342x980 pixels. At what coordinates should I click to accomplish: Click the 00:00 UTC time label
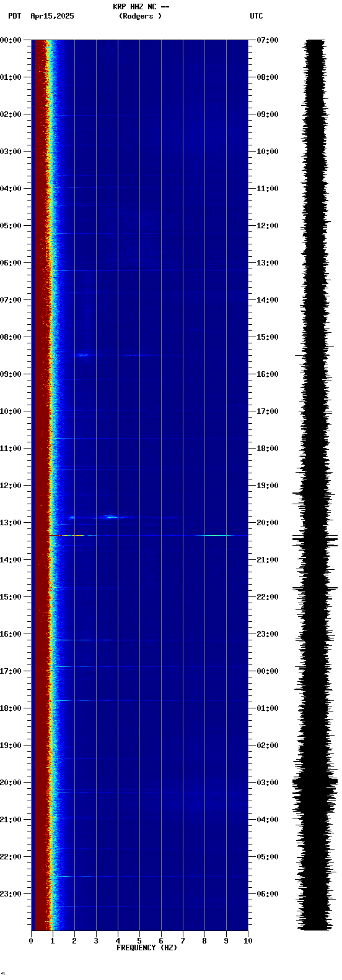point(268,671)
